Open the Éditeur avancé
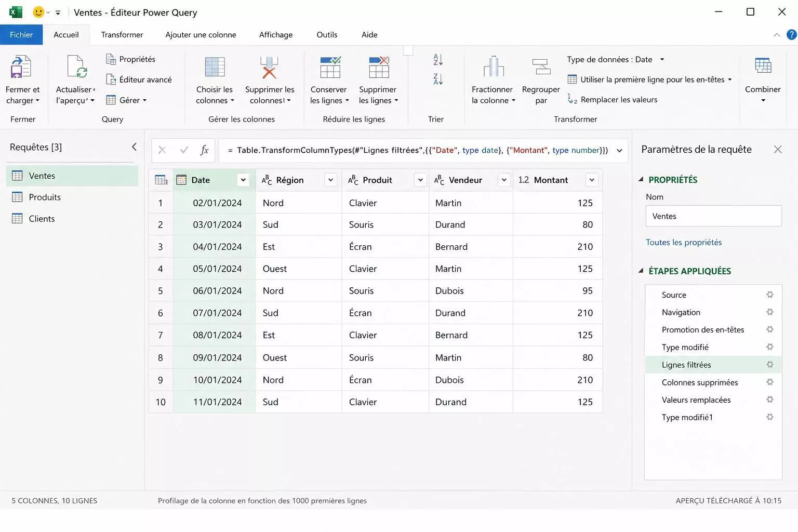 (139, 79)
